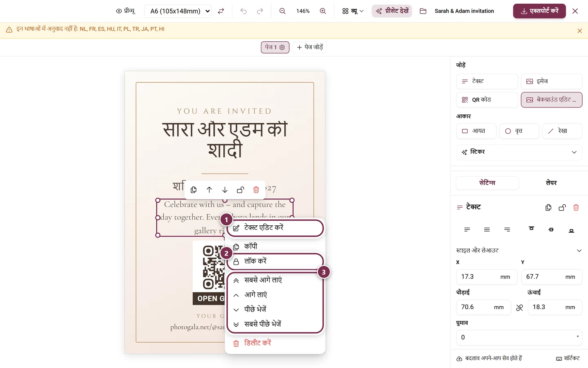Undo the last change
This screenshot has width=588, height=368.
[243, 11]
